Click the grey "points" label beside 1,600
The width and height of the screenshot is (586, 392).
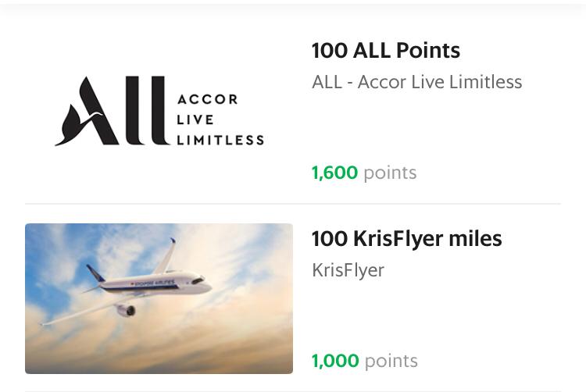(390, 173)
